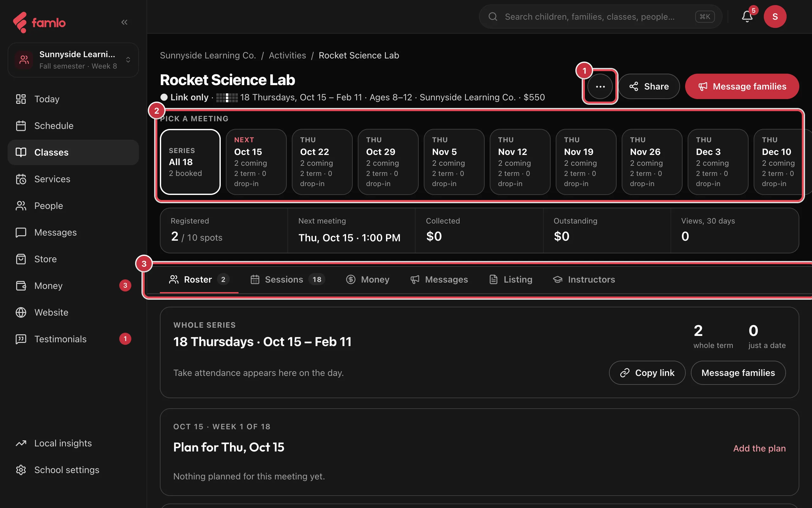Select the Thu Oct 22 meeting card
Viewport: 812px width, 508px height.
[322, 162]
